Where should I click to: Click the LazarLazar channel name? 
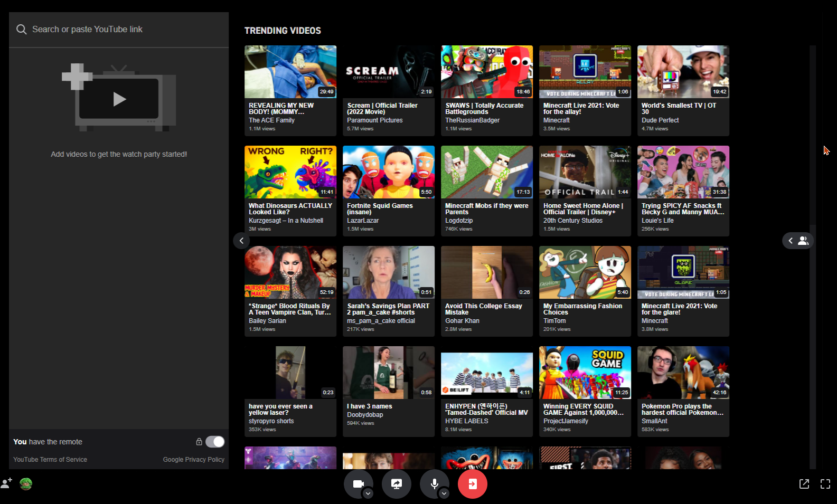pos(363,221)
